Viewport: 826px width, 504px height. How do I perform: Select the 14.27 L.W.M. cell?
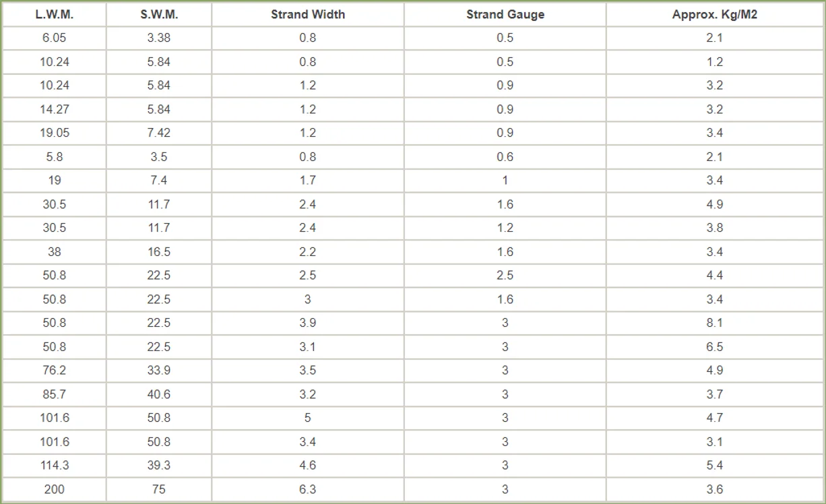[x=54, y=109]
